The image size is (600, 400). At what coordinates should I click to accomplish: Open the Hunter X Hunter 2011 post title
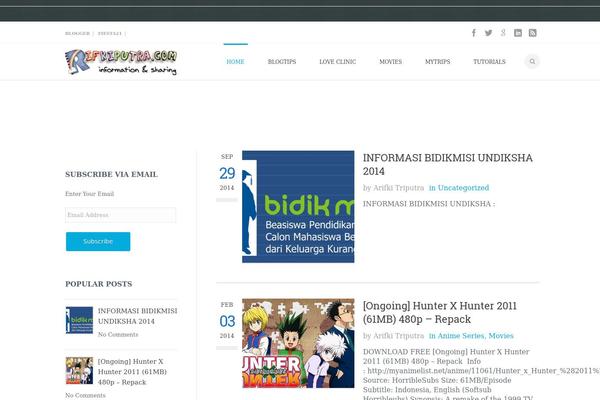click(440, 312)
